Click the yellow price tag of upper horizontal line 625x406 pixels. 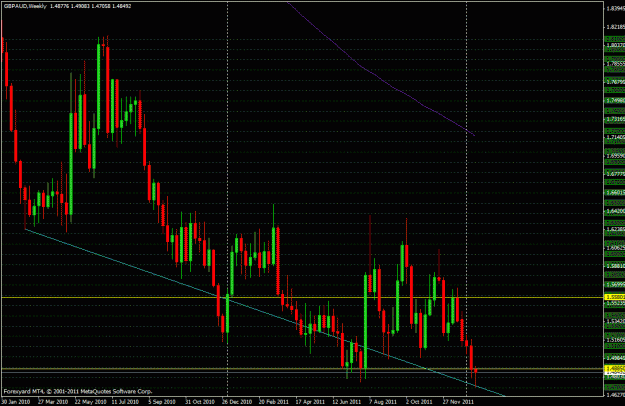(x=615, y=297)
